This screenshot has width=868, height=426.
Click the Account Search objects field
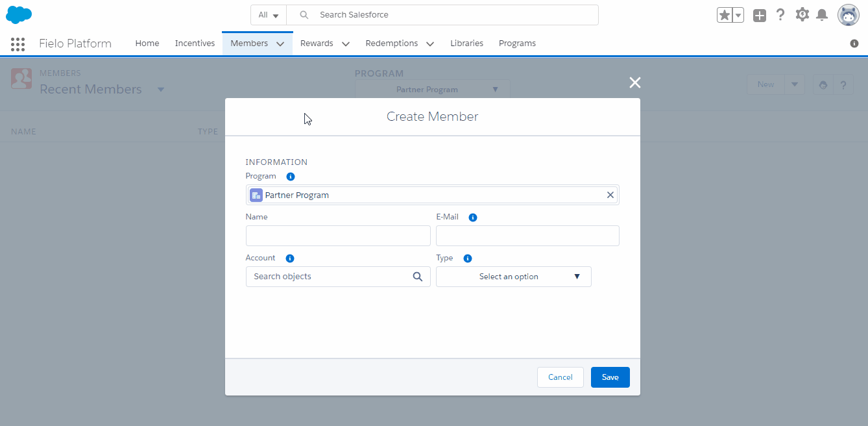[338, 277]
